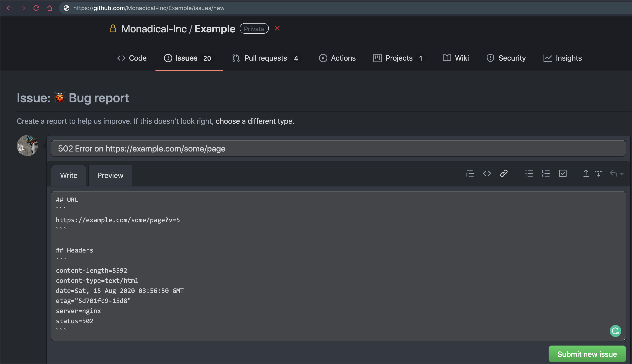The height and width of the screenshot is (364, 632).
Task: Click the red X next to Private
Action: [277, 28]
